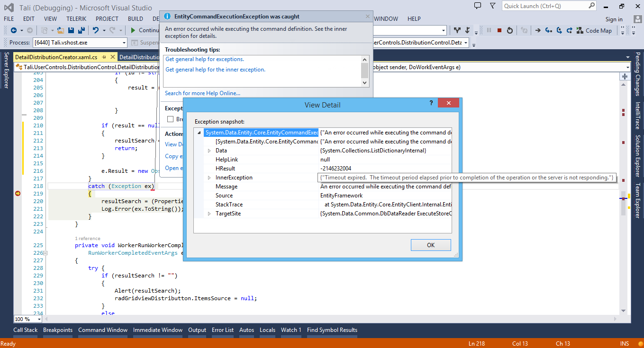The height and width of the screenshot is (348, 644).
Task: Click the greyed Break All pause icon
Action: click(489, 30)
